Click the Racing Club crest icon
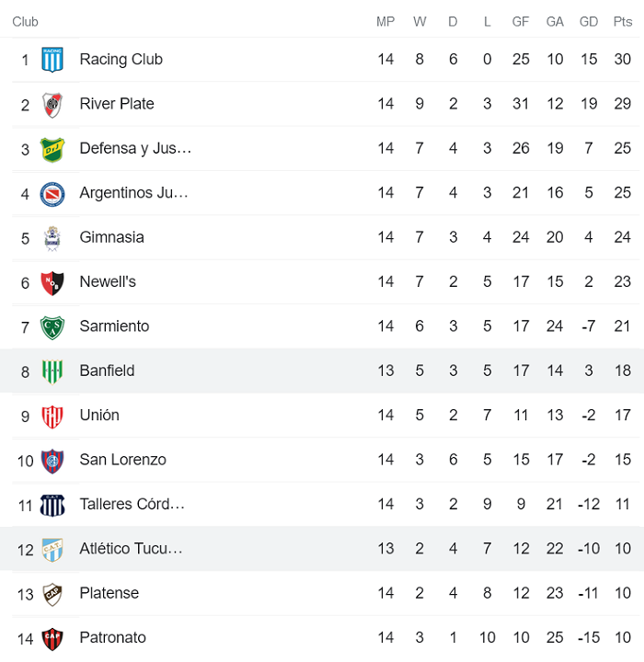Viewport: 644px width, 662px height. coord(52,60)
